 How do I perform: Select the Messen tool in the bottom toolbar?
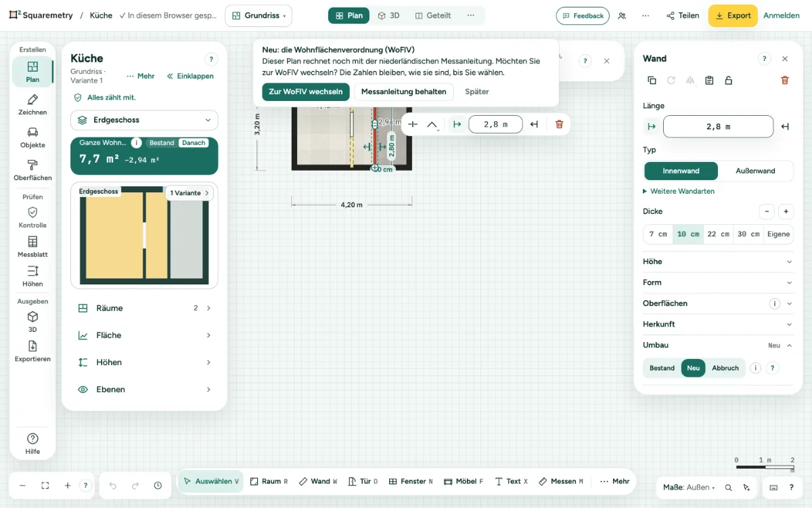[561, 482]
